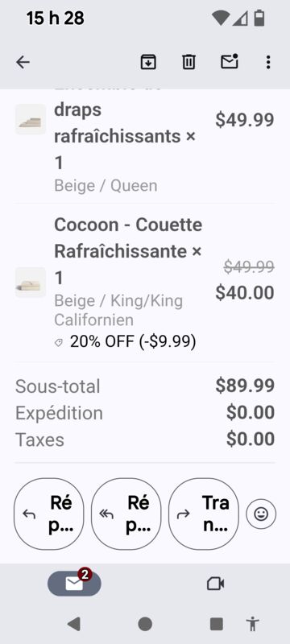Tap the $89.99 Sous-total amount
This screenshot has width=290, height=644.
[x=245, y=386]
